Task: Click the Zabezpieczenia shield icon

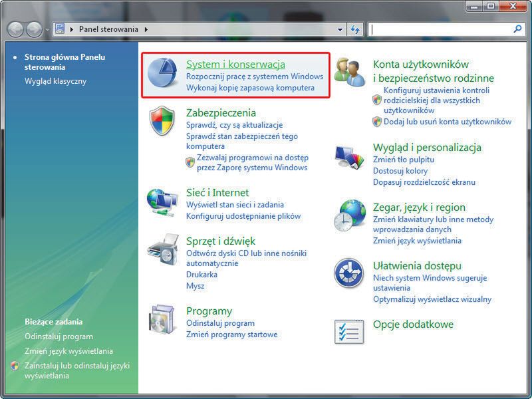Action: point(162,121)
